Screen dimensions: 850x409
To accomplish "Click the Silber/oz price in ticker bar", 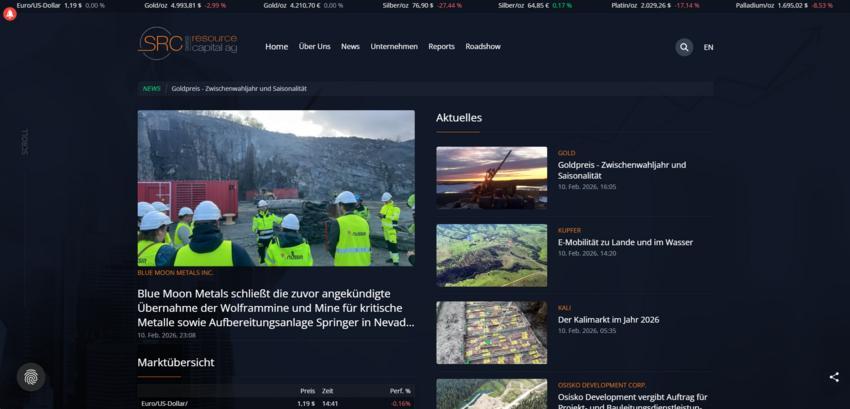I will 408,5.
